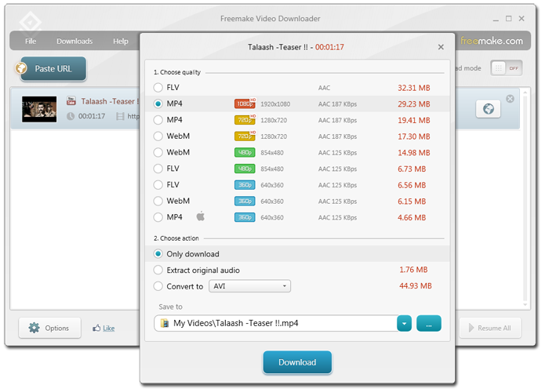
Task: Click the Like link
Action: click(108, 328)
